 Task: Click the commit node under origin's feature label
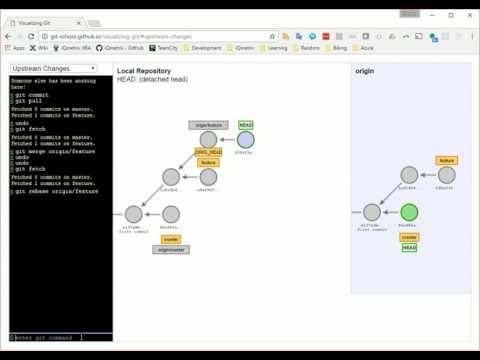[447, 175]
